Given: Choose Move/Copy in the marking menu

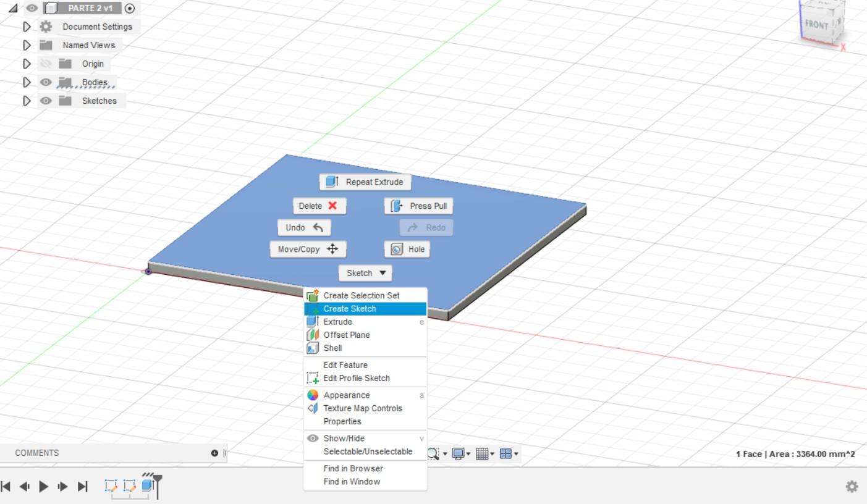Looking at the screenshot, I should 308,250.
